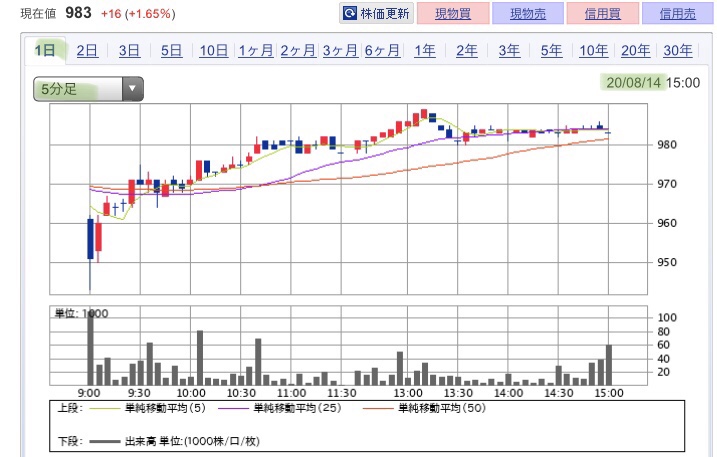The width and height of the screenshot is (717, 457).
Task: Switch to the 10日 chart range
Action: point(214,50)
